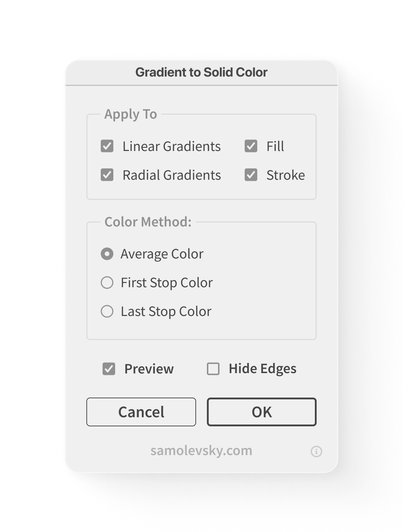Click the Preview label text
The height and width of the screenshot is (532, 403).
coord(149,369)
